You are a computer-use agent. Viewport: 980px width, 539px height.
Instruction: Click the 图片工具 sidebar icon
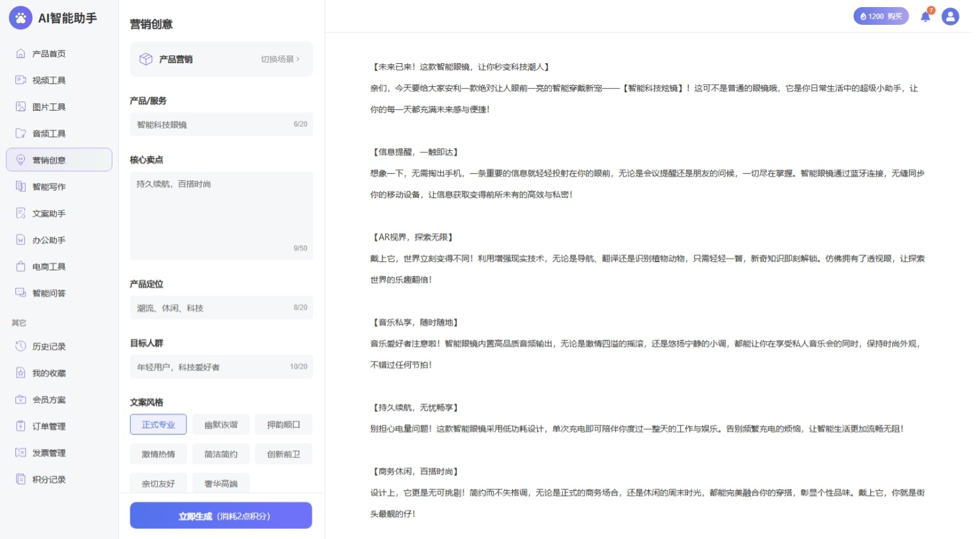(x=20, y=107)
